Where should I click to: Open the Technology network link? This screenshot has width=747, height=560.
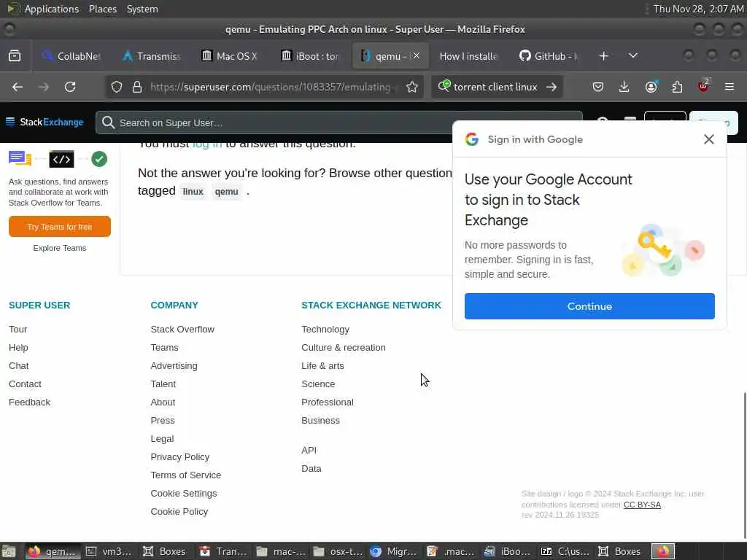[x=325, y=329]
